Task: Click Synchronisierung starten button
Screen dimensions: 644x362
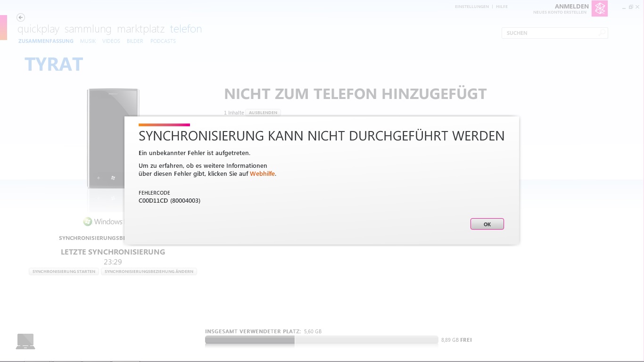Action: point(64,271)
